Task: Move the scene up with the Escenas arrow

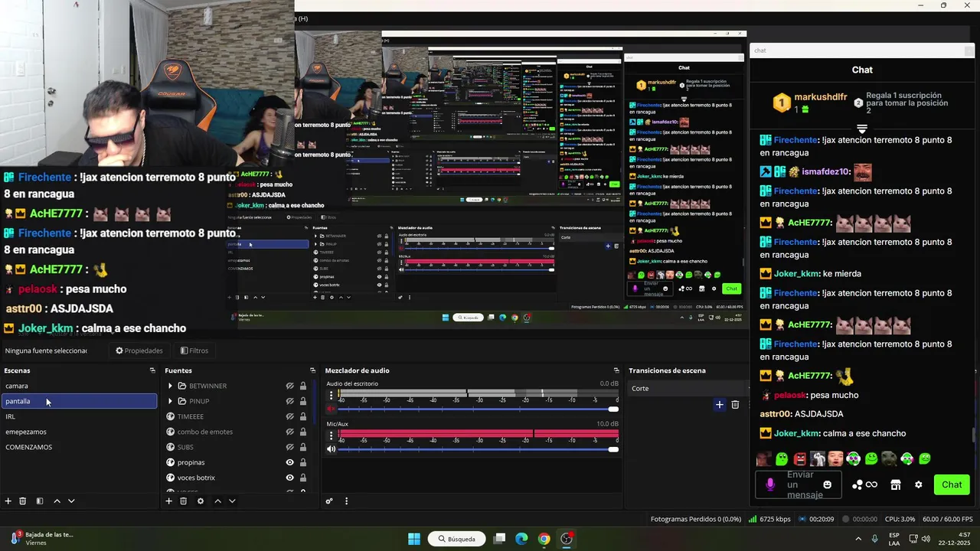Action: tap(57, 501)
